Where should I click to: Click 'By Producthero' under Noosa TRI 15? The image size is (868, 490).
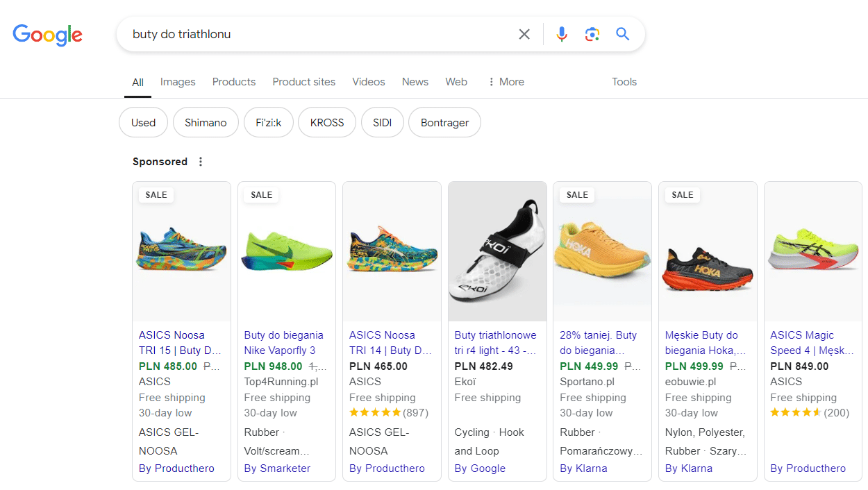(x=176, y=468)
